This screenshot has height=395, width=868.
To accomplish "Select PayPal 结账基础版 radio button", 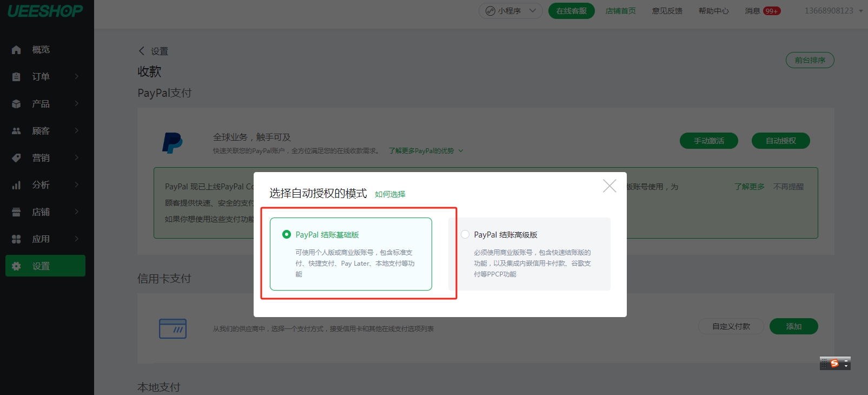I will coord(287,234).
